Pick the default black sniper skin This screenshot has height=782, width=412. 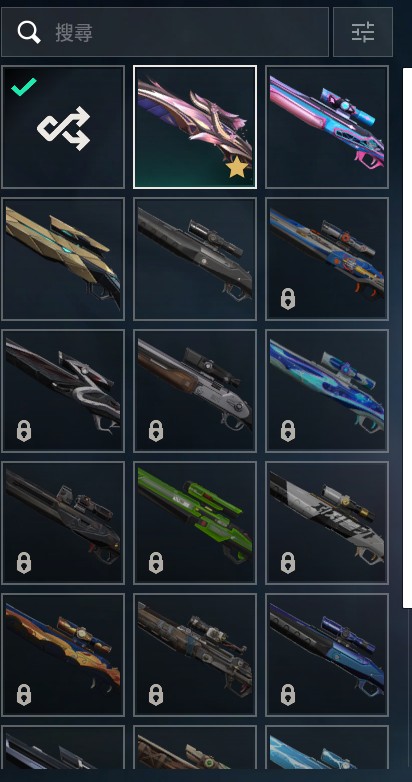pos(195,259)
